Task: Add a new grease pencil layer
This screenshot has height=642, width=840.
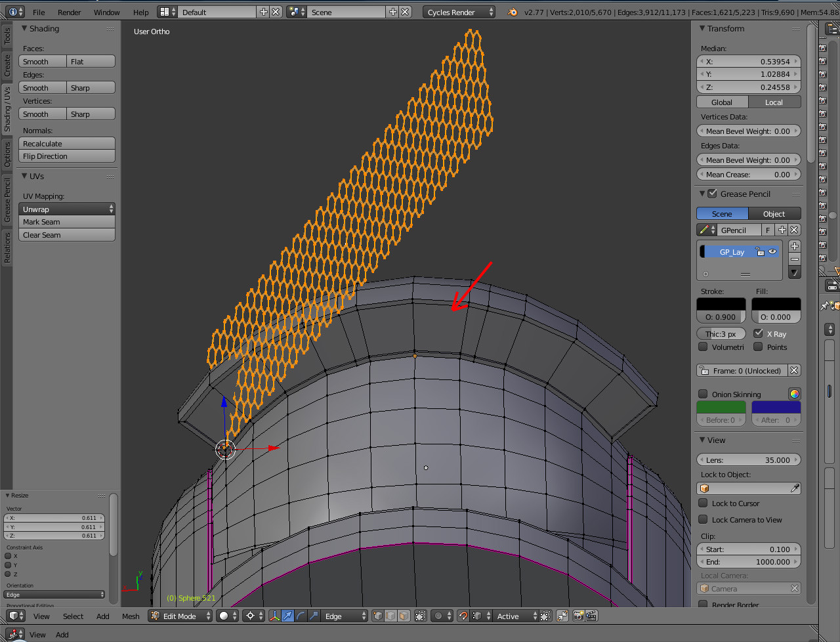Action: pos(795,246)
